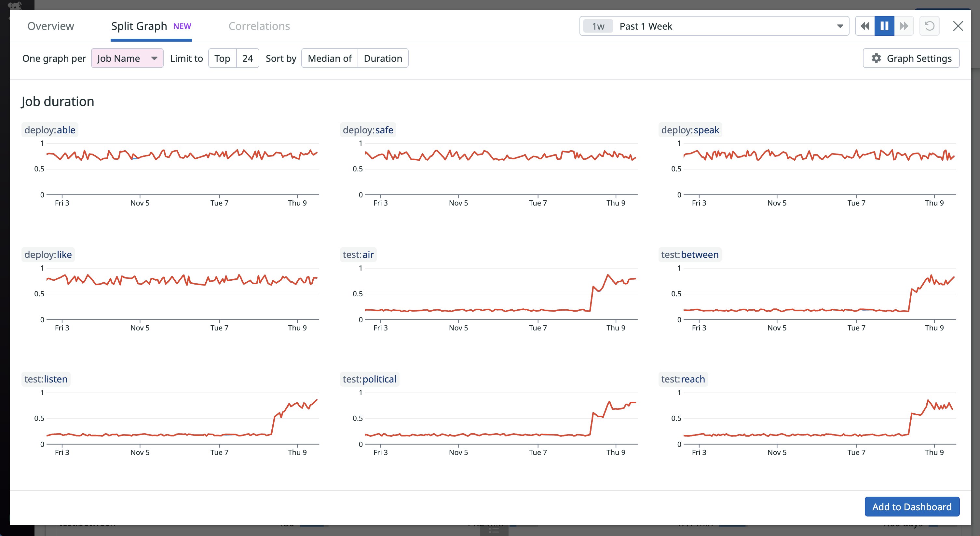The width and height of the screenshot is (980, 536).
Task: Toggle the Top limit option
Action: click(x=222, y=58)
